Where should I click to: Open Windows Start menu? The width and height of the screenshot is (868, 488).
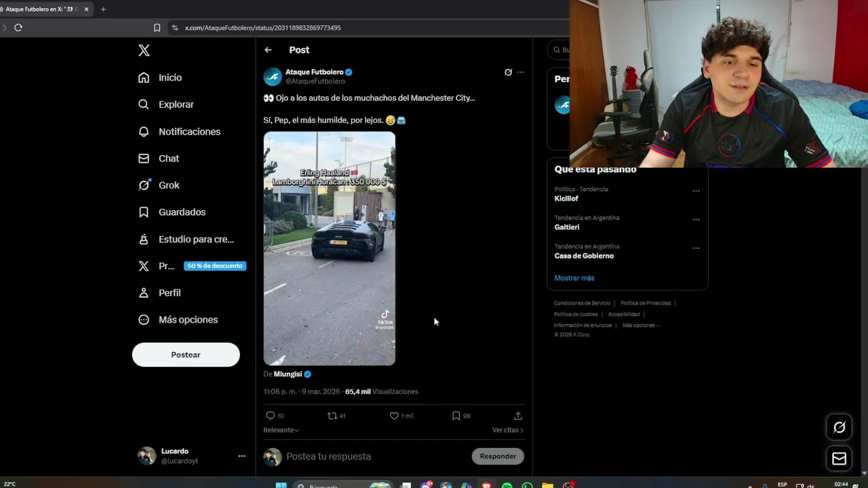coord(281,485)
